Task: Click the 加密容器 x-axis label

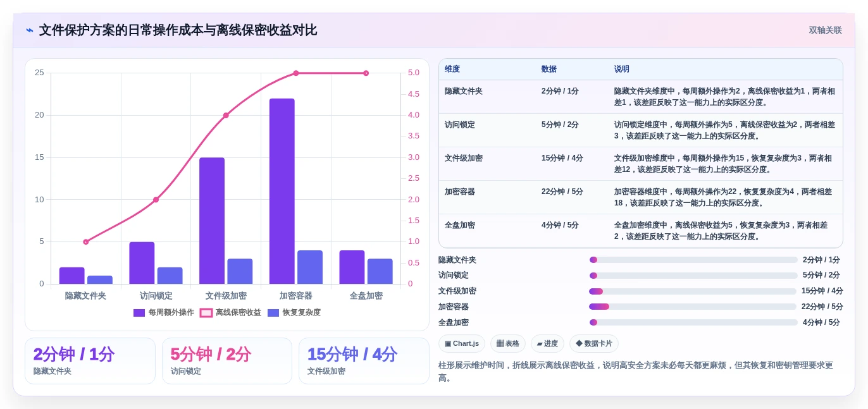Action: click(295, 296)
